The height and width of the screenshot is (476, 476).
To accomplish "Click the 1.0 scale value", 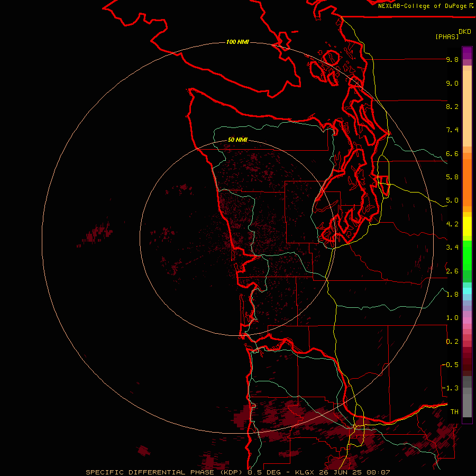I will pyautogui.click(x=452, y=318).
